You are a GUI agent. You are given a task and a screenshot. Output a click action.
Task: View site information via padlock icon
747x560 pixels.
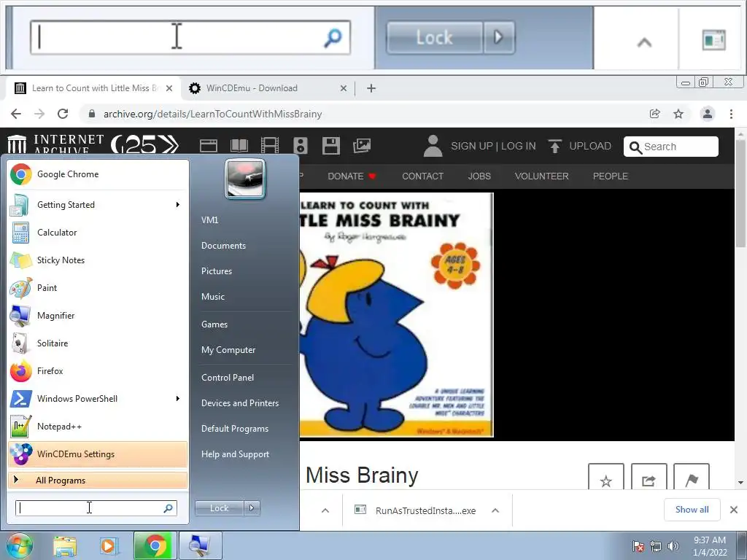(x=92, y=114)
